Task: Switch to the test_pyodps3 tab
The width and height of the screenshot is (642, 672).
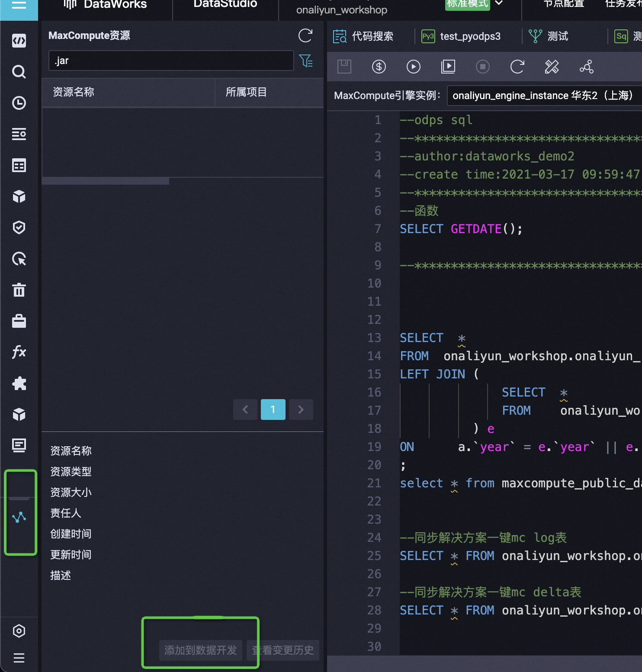Action: 461,36
